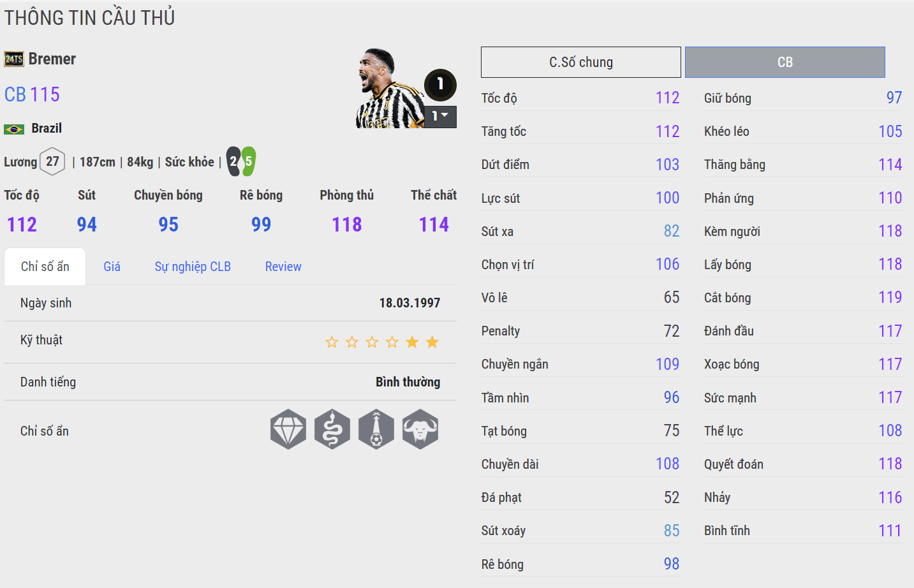The image size is (914, 588).
Task: Click the long-shot ball trait icon
Action: pyautogui.click(x=376, y=429)
